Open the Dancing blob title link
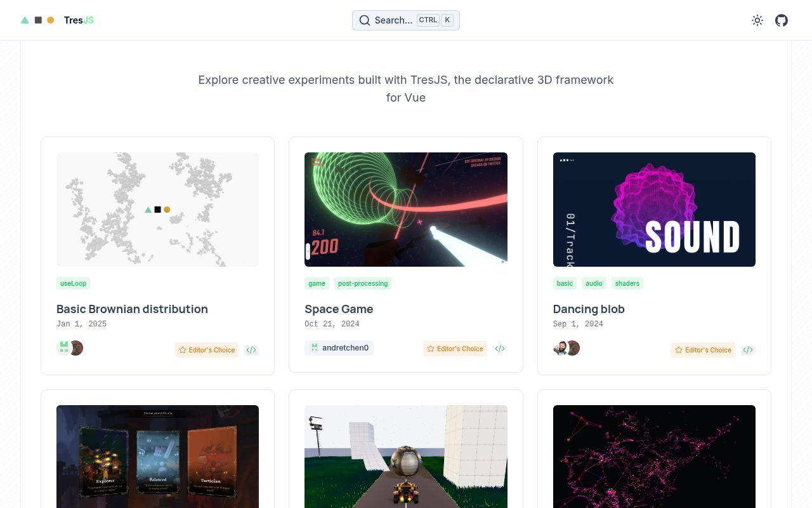812x508 pixels. tap(589, 309)
